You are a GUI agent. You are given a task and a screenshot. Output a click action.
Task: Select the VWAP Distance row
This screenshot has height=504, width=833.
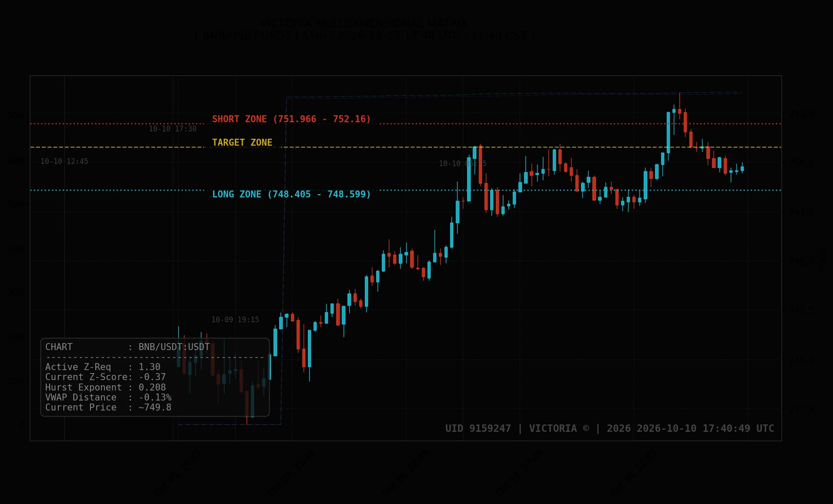point(108,397)
